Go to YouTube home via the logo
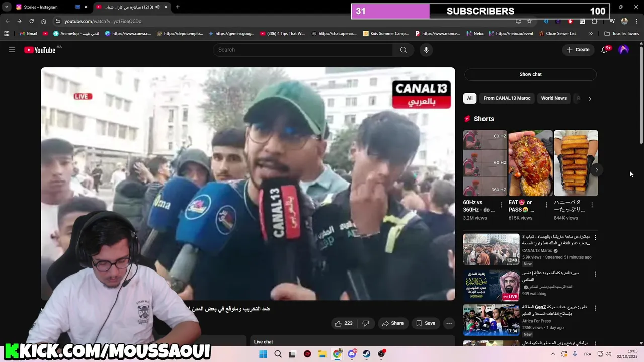644x362 pixels. point(40,50)
